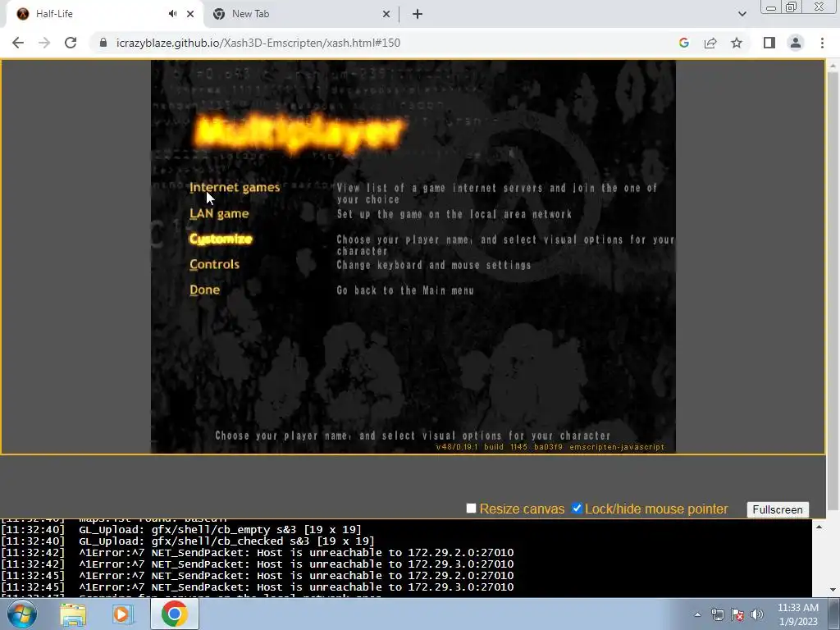
Task: Click the page's vertical scrollbar thumb
Action: (833, 290)
